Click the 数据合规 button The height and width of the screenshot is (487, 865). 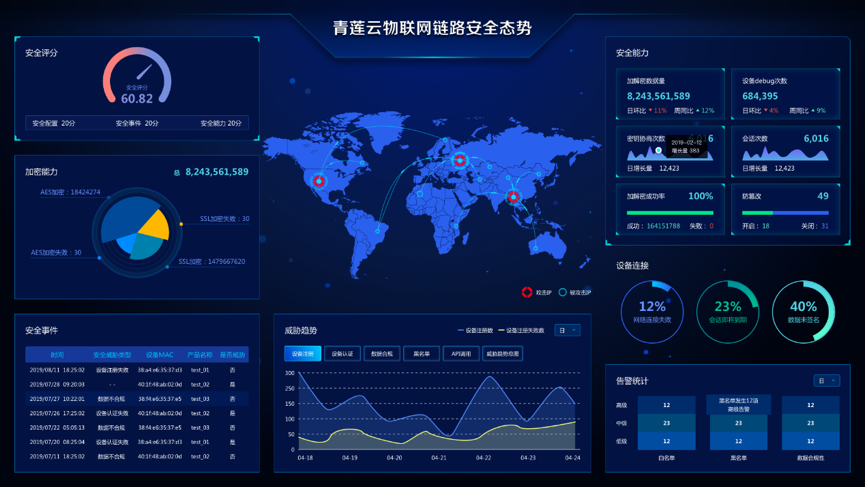[x=382, y=354]
